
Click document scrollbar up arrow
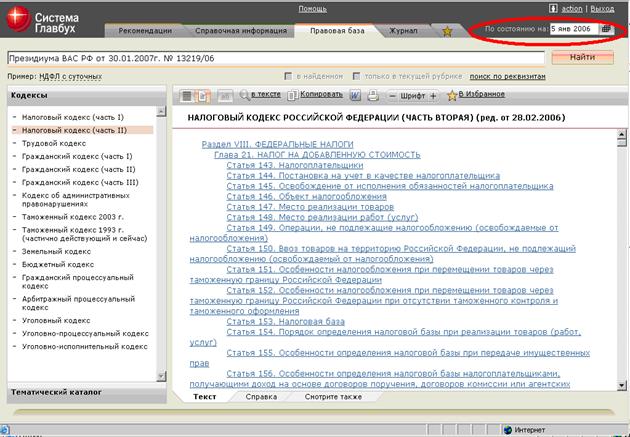click(x=621, y=135)
